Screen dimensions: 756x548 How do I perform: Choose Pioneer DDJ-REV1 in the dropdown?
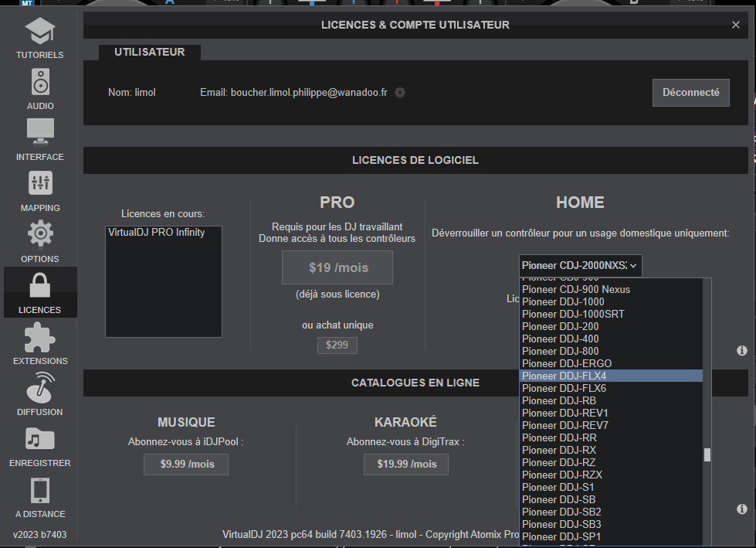tap(612, 414)
